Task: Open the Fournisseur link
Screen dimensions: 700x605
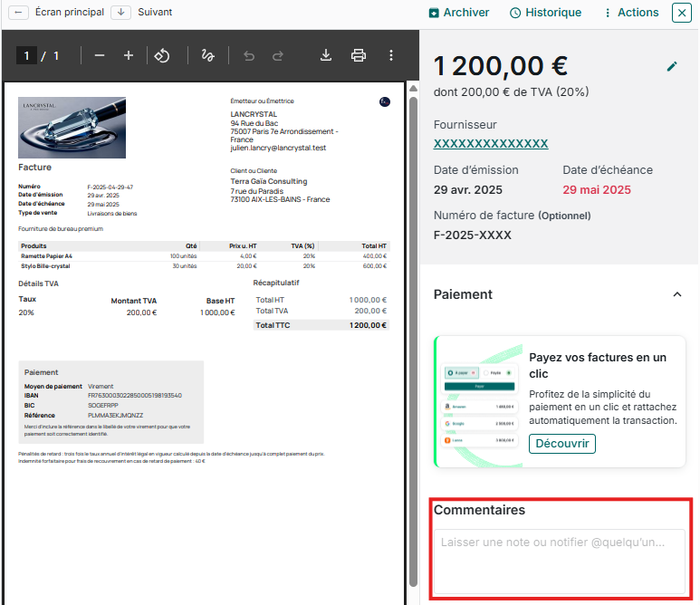Action: coord(491,144)
